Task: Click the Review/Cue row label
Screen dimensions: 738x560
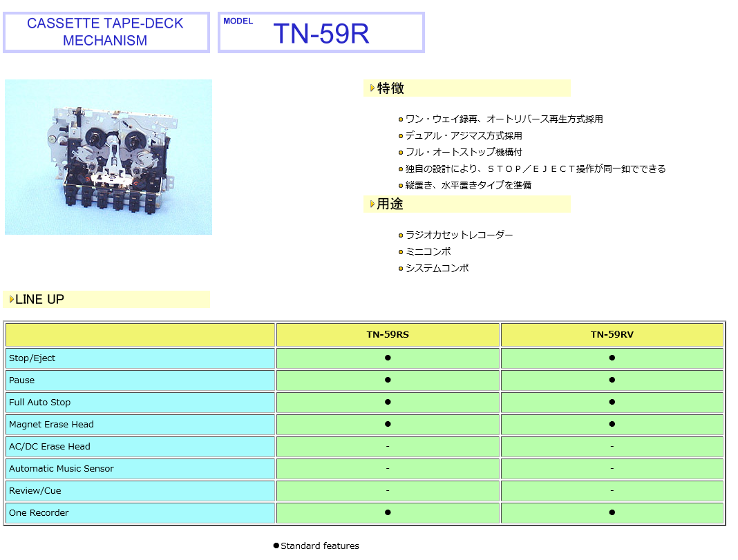Action: (35, 491)
